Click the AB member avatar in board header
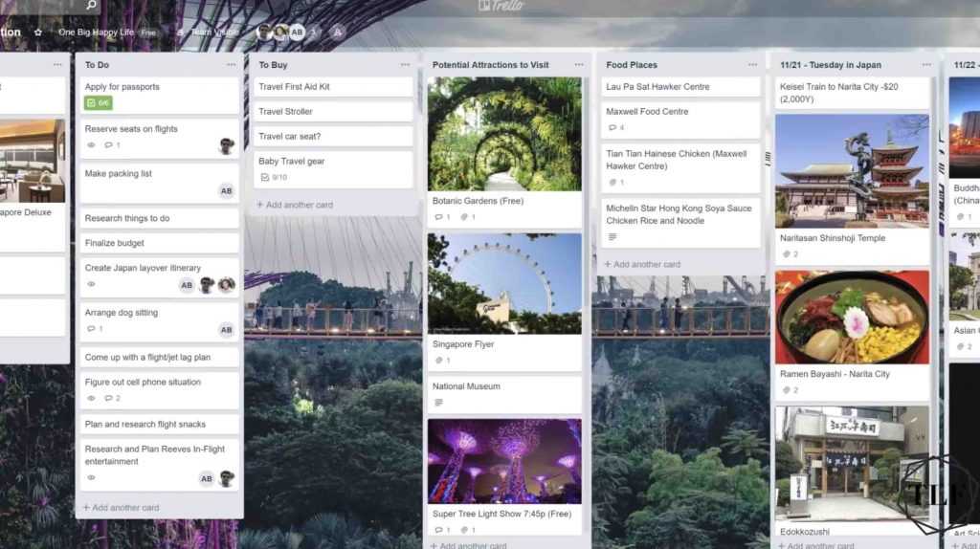The width and height of the screenshot is (980, 549). point(298,32)
